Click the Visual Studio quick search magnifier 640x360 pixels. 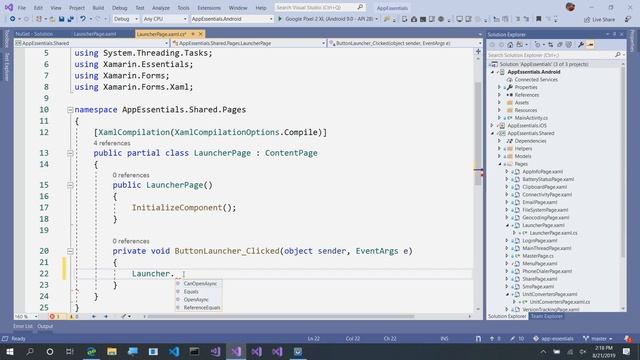[360, 7]
